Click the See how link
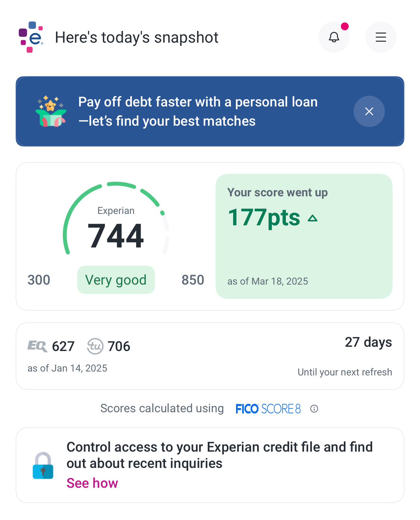The width and height of the screenshot is (420, 520). (x=92, y=483)
